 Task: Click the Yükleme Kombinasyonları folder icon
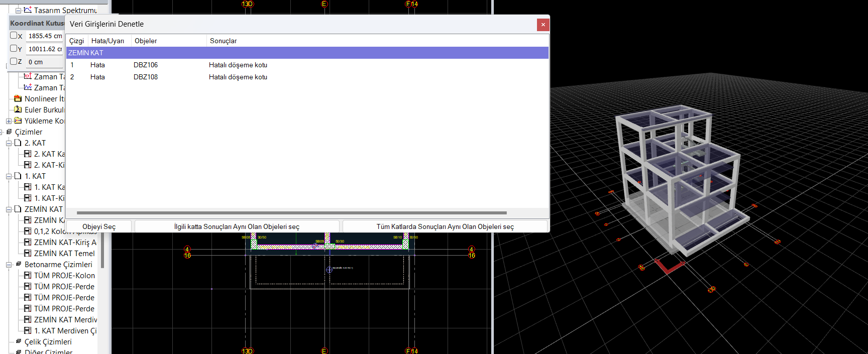point(18,121)
